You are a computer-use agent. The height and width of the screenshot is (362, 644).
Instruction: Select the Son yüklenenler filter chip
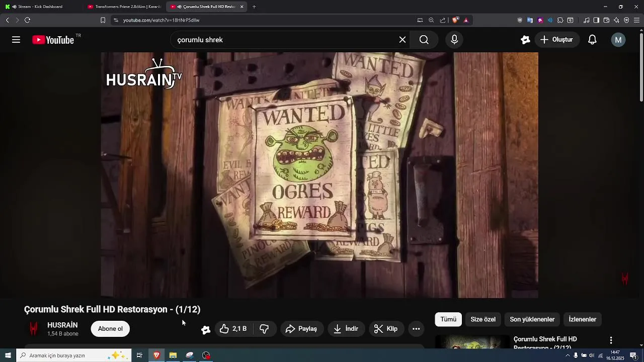coord(532,319)
